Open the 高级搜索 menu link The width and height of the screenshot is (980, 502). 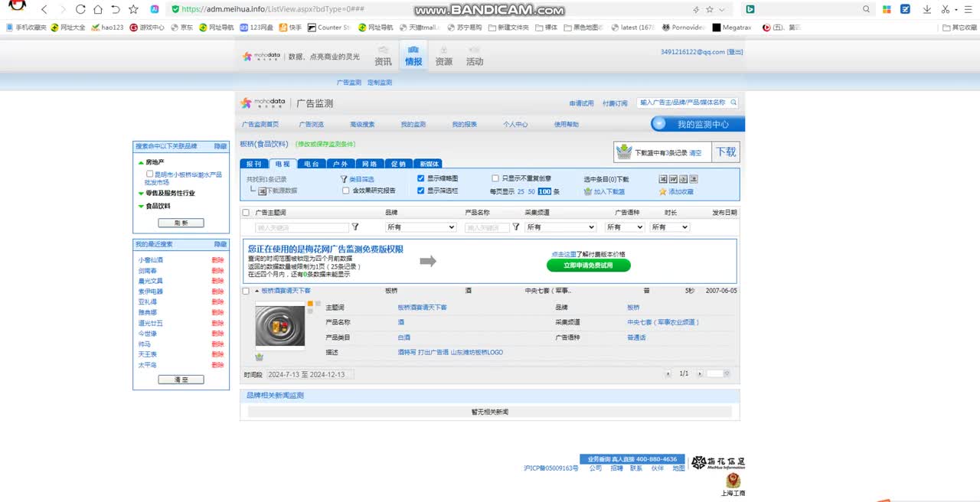[362, 124]
